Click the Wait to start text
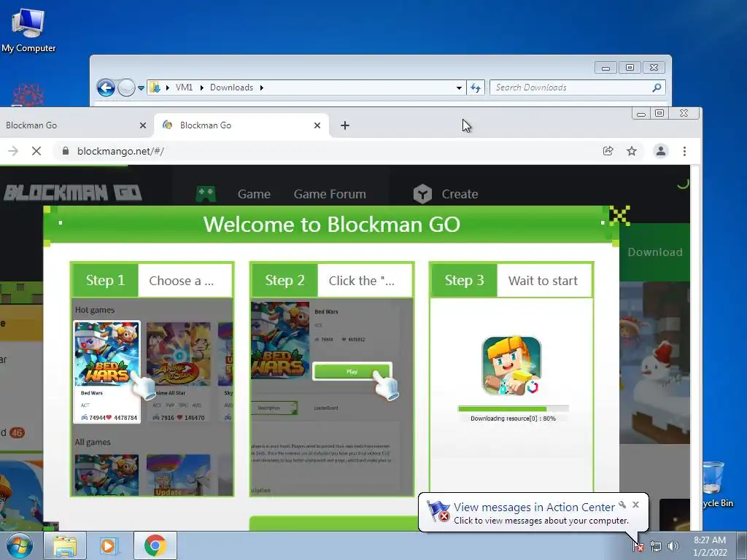747x560 pixels. [543, 281]
